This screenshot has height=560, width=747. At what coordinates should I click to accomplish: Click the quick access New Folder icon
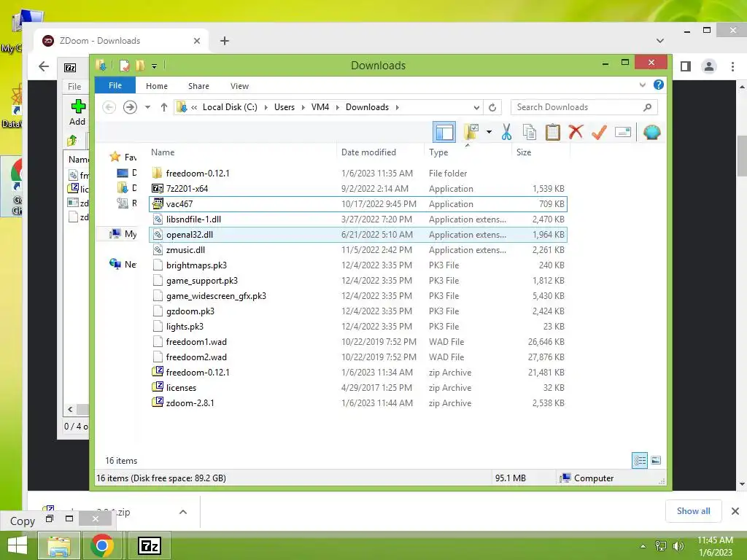(140, 65)
